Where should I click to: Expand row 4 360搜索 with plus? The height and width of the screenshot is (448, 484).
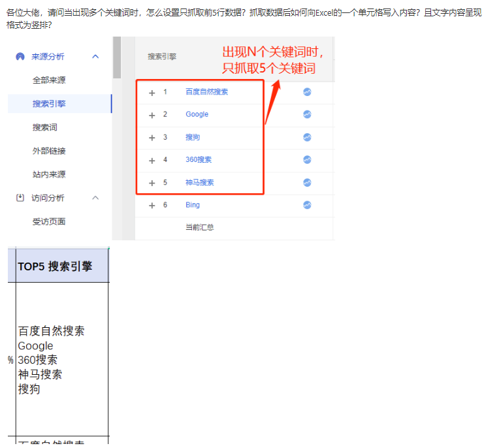coord(152,161)
